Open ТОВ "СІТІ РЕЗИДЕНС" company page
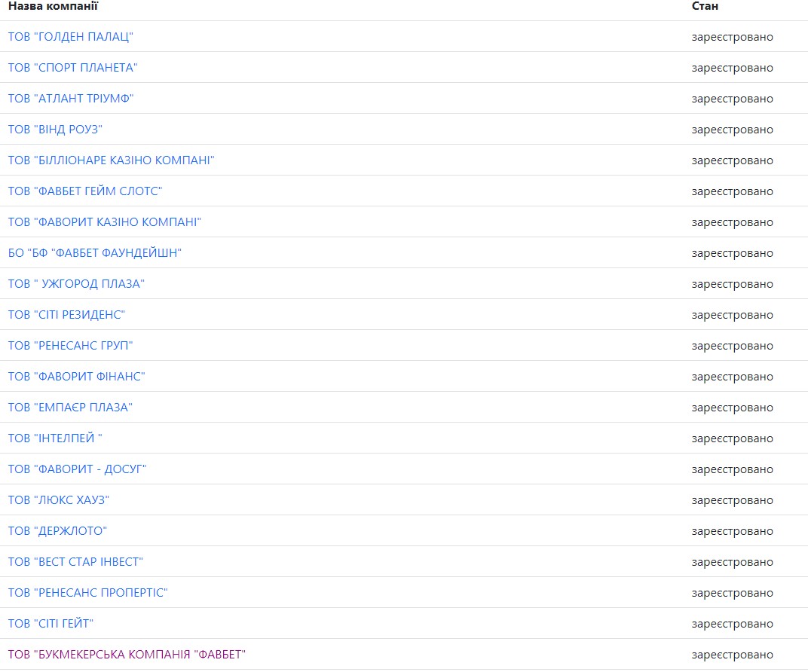Viewport: 808px width, 672px height. point(66,315)
